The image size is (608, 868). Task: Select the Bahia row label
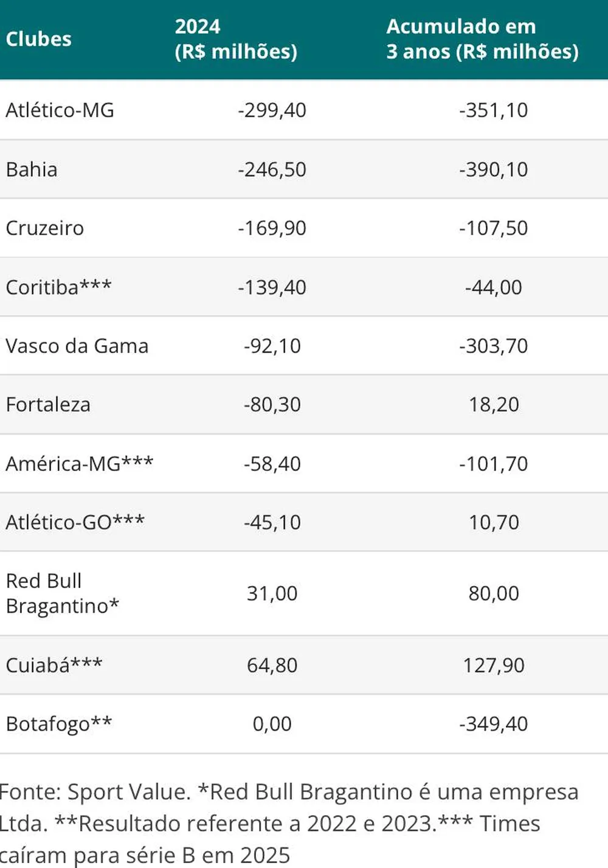click(32, 169)
